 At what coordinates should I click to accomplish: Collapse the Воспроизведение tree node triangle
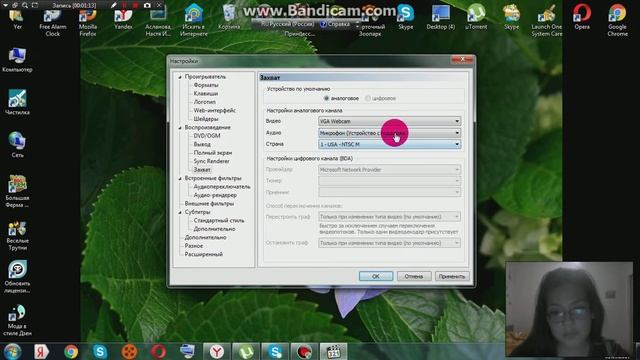click(180, 127)
